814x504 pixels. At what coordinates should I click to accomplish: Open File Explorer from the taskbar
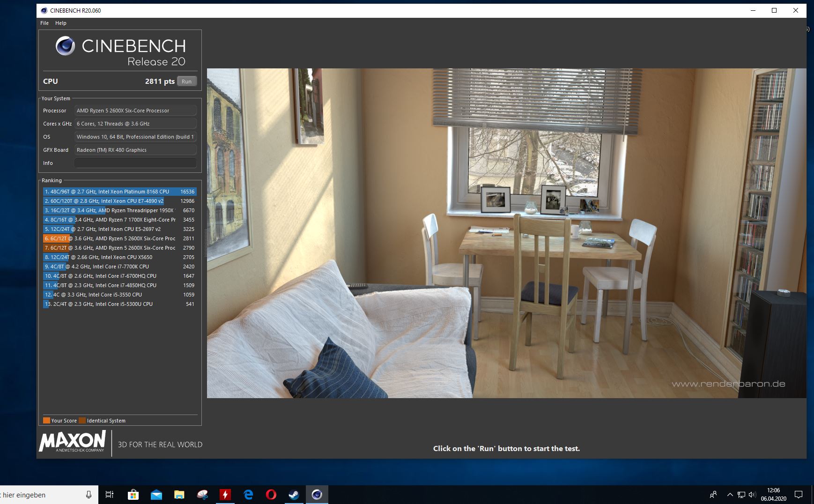(179, 495)
